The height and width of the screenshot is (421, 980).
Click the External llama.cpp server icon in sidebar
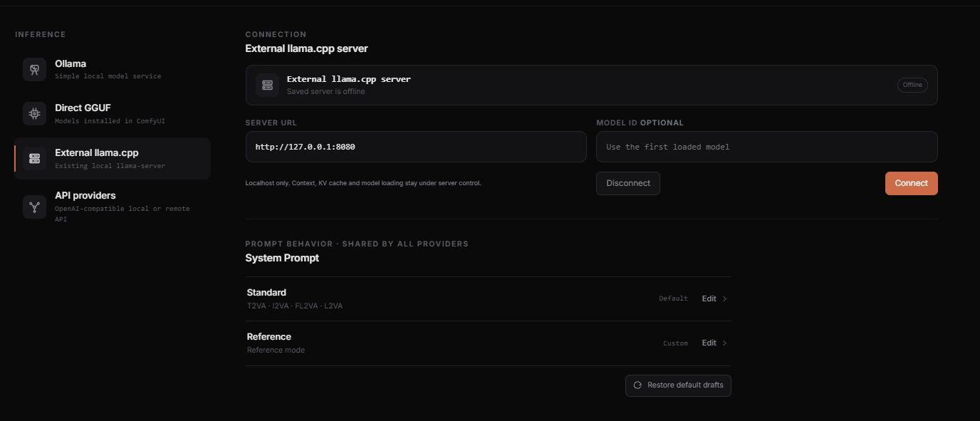34,158
